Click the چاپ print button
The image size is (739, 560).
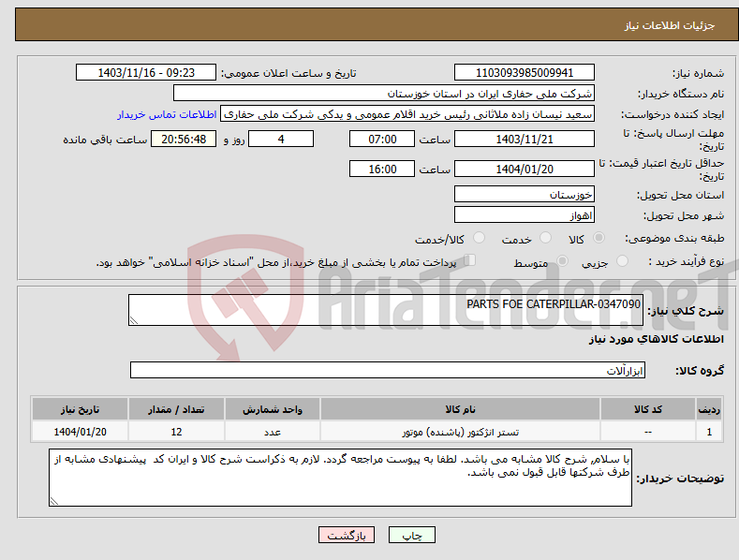click(412, 535)
